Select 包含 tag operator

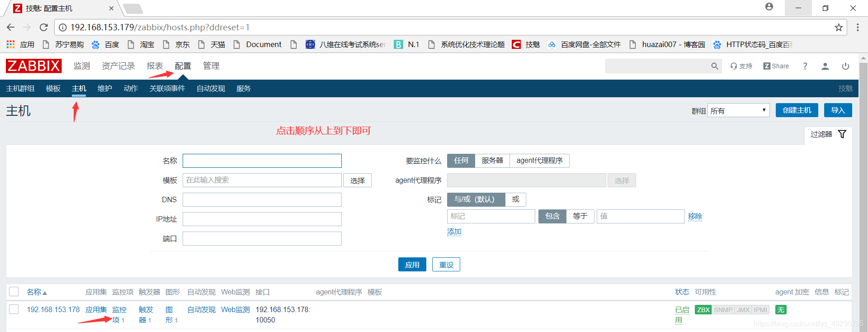pos(552,216)
